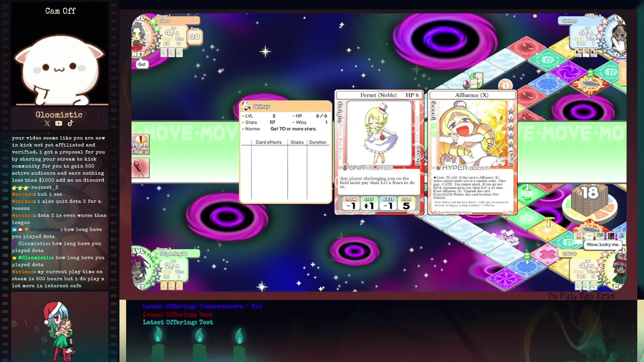Viewport: 644px width, 362px height.
Task: Open the exclamation event icon
Action: [140, 143]
